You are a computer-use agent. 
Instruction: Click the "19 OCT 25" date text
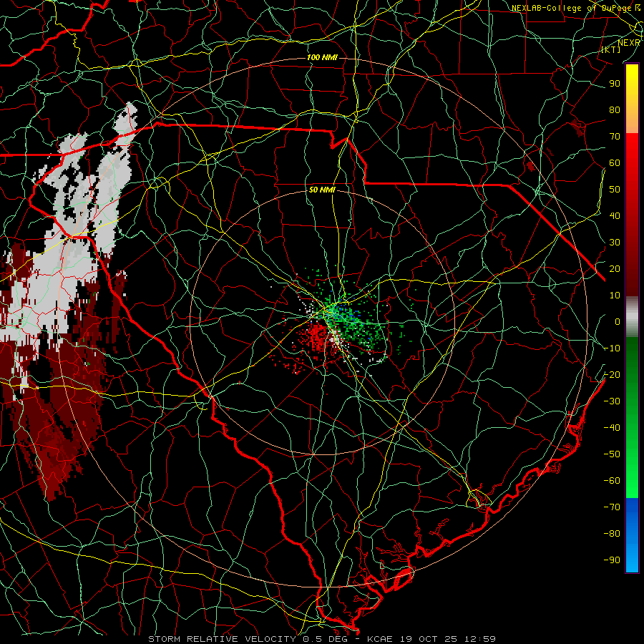(429, 639)
